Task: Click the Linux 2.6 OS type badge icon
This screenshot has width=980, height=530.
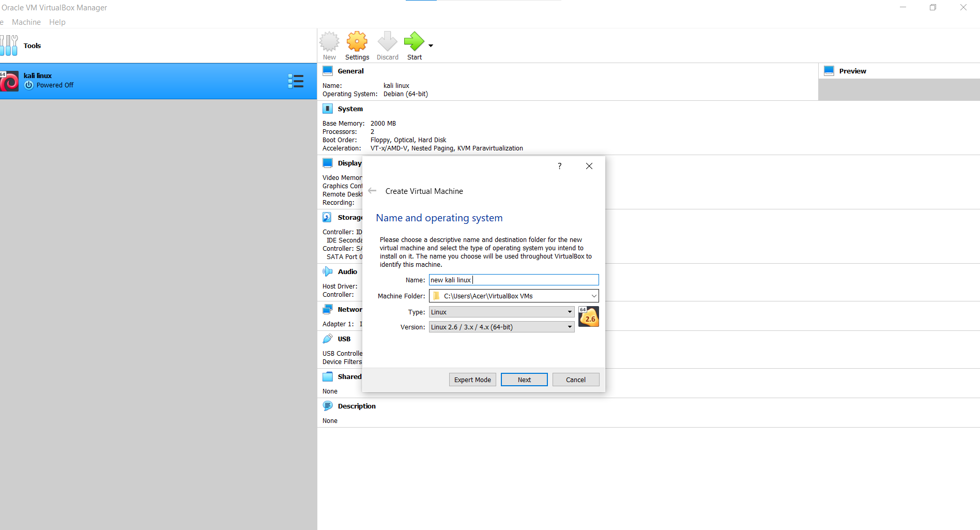Action: click(x=589, y=316)
